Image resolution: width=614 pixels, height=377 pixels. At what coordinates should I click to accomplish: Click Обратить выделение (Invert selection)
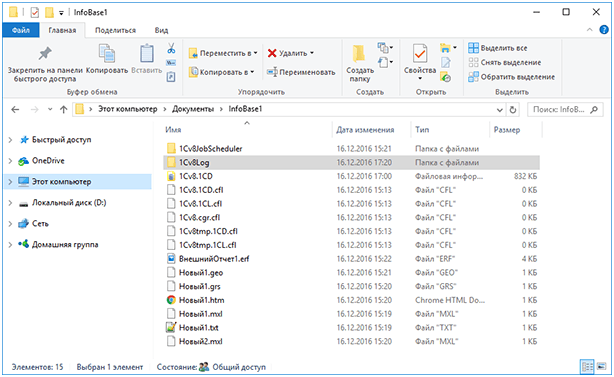click(x=511, y=77)
